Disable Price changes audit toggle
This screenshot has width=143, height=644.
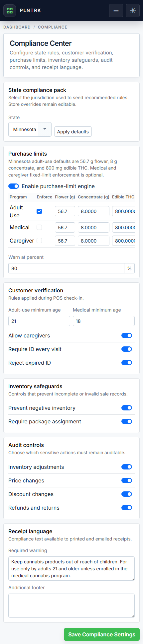[127, 480]
